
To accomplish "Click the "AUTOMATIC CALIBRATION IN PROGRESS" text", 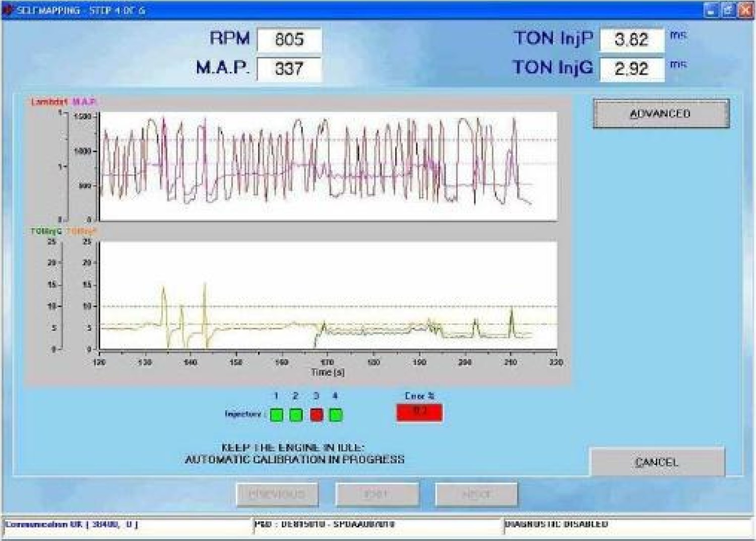I will [295, 459].
